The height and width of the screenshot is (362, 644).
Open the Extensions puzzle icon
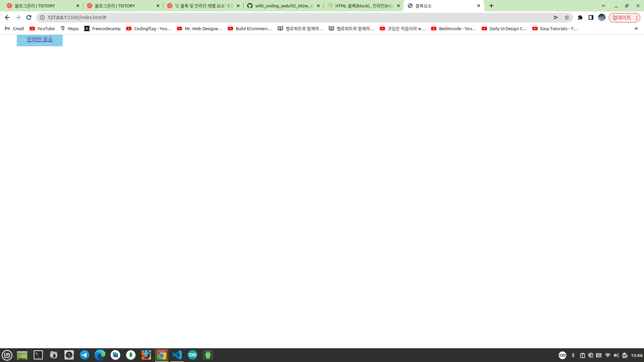pyautogui.click(x=580, y=17)
